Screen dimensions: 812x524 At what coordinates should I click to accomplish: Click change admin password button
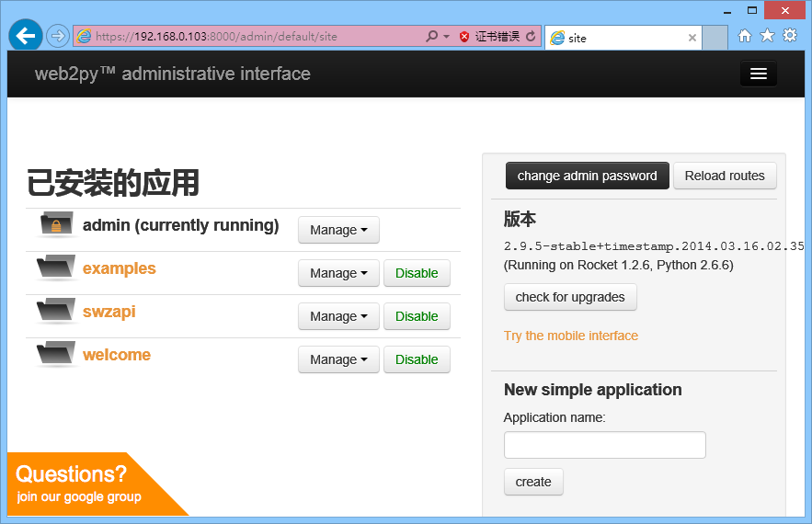tap(588, 176)
